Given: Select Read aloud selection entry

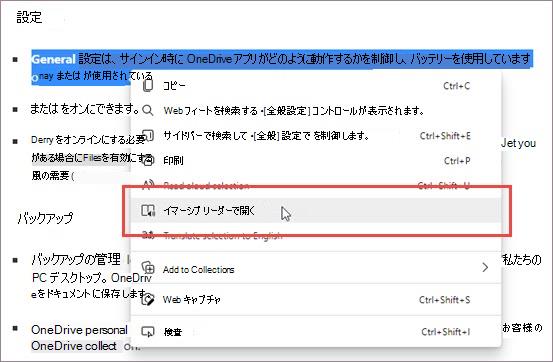Looking at the screenshot, I should (316, 185).
